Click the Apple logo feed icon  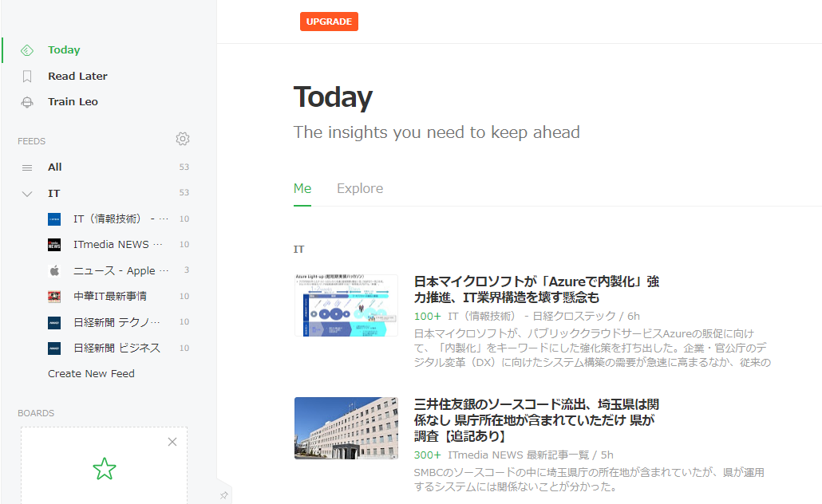click(54, 271)
